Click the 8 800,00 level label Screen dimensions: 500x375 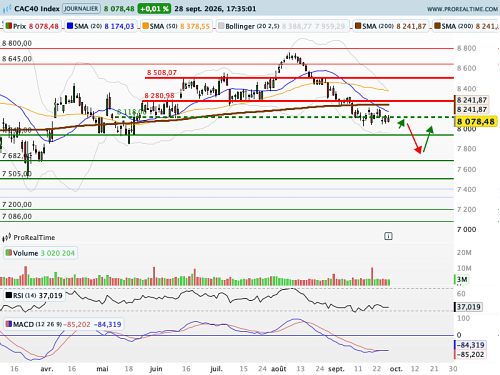point(17,43)
